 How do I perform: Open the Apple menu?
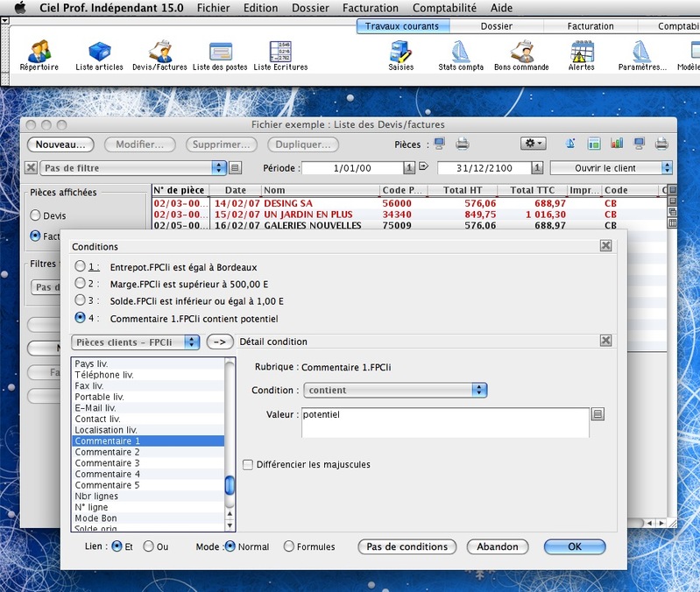tap(20, 8)
